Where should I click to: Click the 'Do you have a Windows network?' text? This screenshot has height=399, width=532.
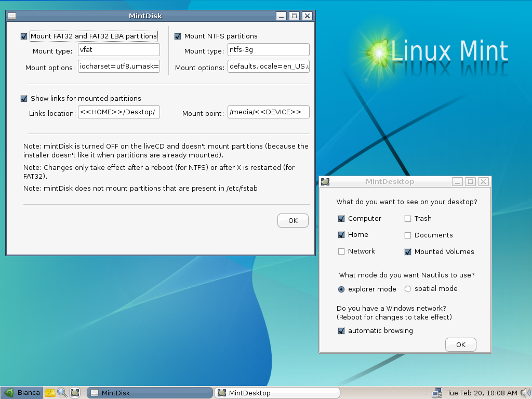391,308
